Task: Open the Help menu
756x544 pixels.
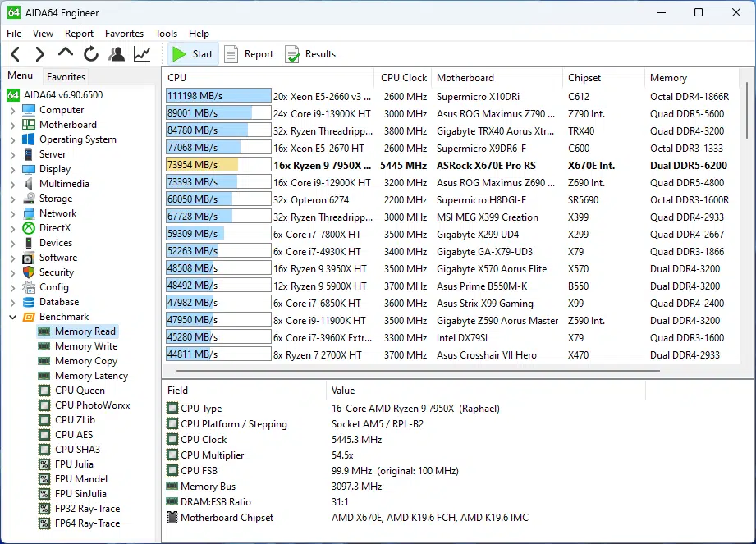Action: 199,34
